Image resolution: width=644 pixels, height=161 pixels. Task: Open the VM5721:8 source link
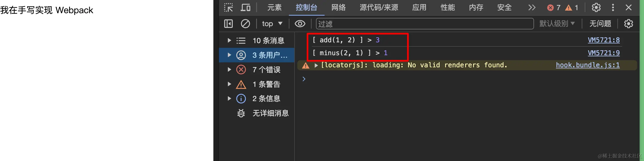pyautogui.click(x=603, y=40)
